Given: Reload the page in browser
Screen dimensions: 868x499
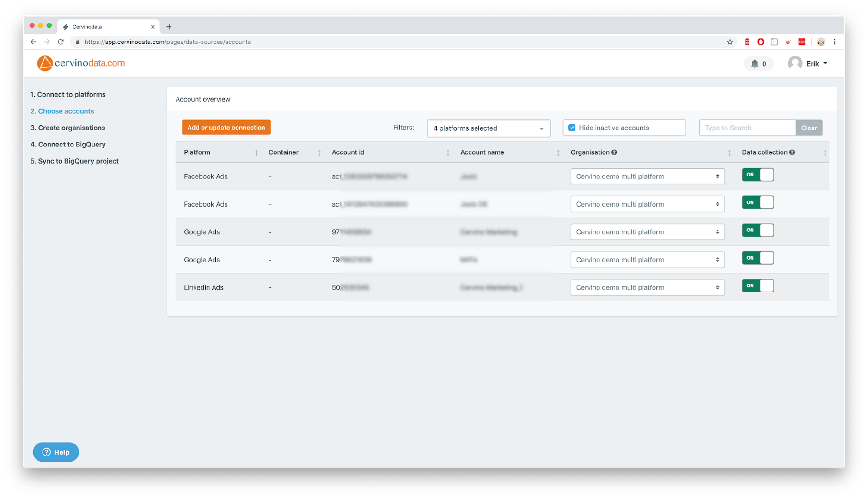Looking at the screenshot, I should 61,42.
